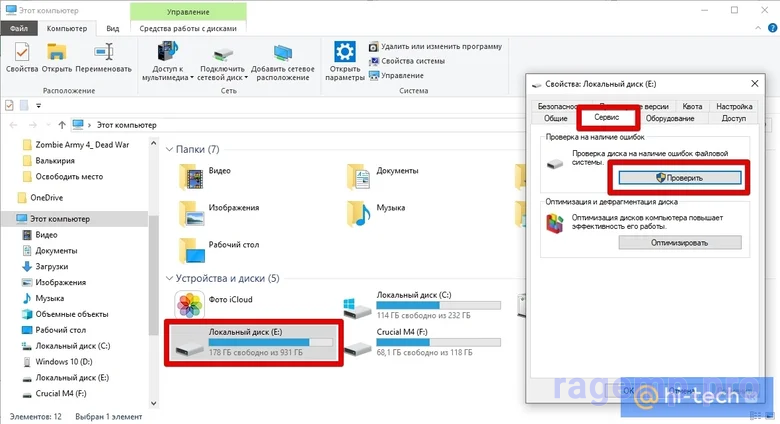Image resolution: width=780 pixels, height=424 pixels.
Task: Switch to the Вид ribbon tab
Action: [112, 29]
